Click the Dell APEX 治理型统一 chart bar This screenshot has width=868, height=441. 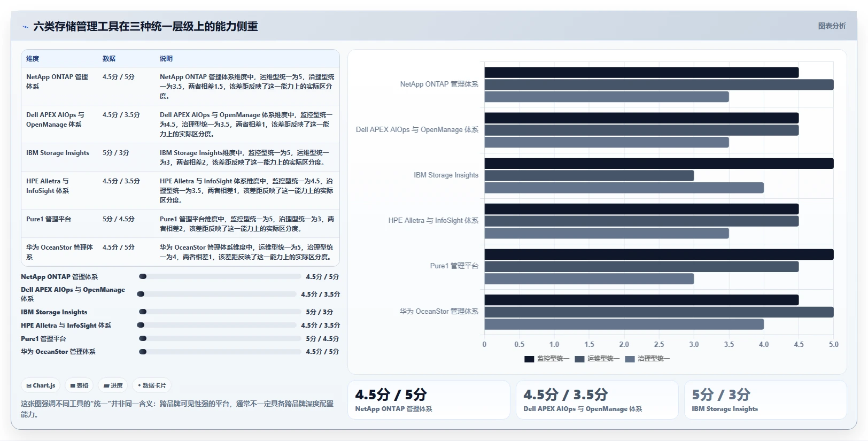tap(607, 142)
